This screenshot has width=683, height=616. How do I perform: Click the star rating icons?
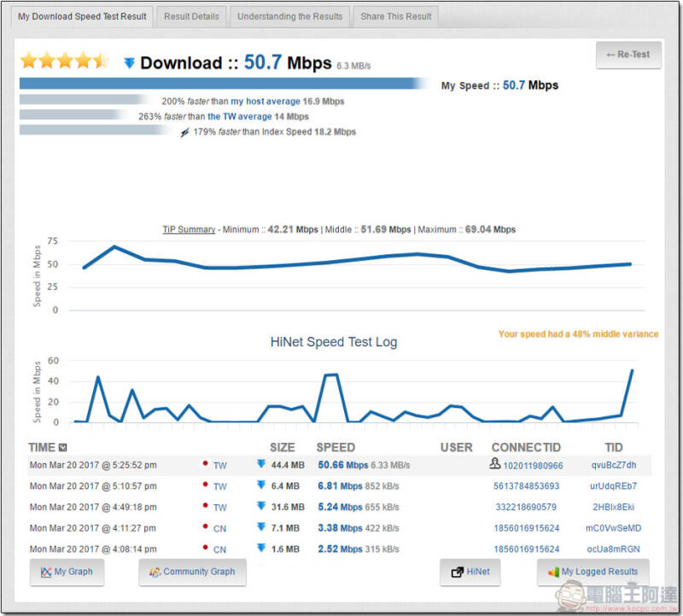click(65, 61)
